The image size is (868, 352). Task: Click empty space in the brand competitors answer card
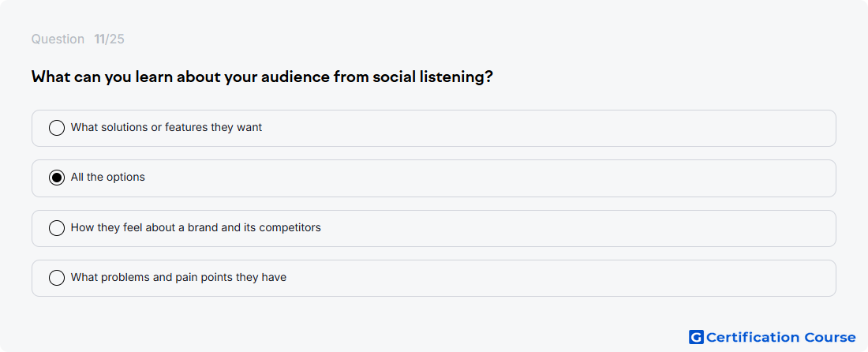click(x=576, y=228)
